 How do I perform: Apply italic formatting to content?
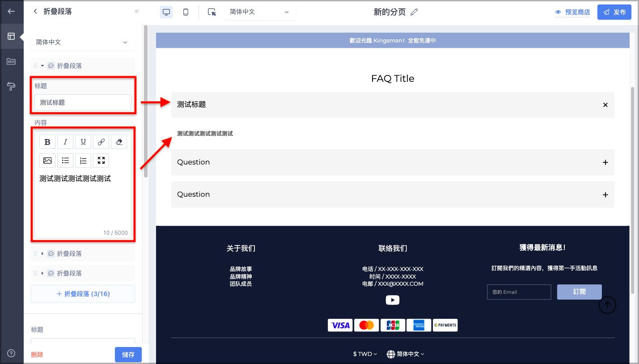click(x=65, y=142)
